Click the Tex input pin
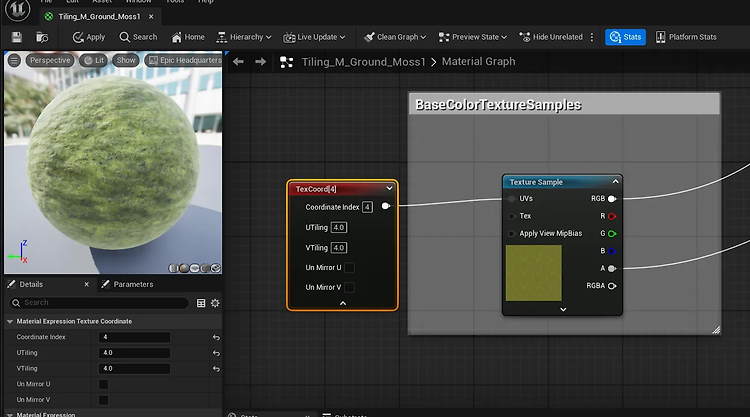This screenshot has width=750, height=417. pos(512,216)
